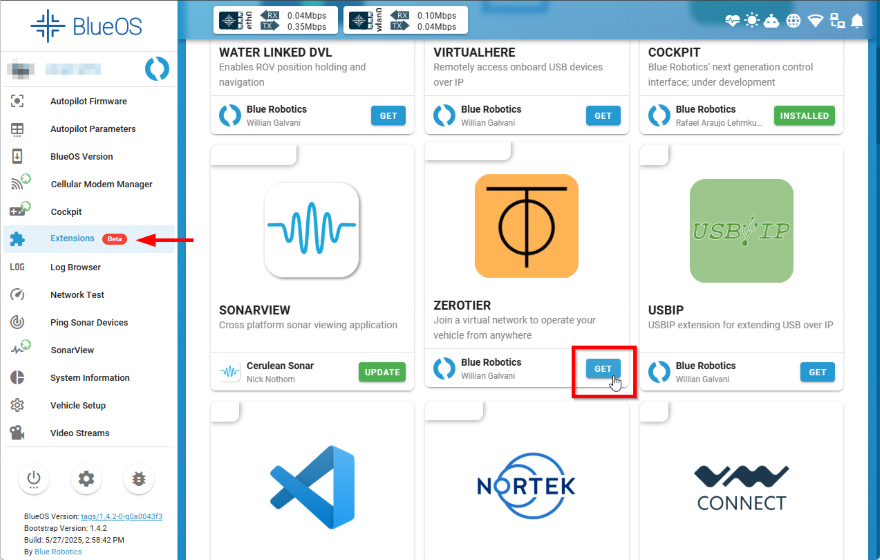Open the ethernet network icon
The height and width of the screenshot is (560, 880).
click(837, 21)
